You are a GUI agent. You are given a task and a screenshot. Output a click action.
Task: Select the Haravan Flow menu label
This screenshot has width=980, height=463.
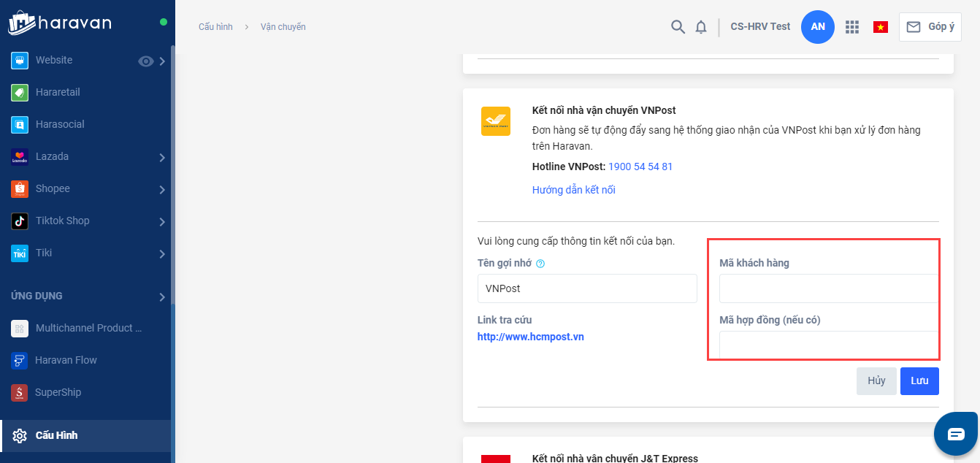[x=66, y=360]
